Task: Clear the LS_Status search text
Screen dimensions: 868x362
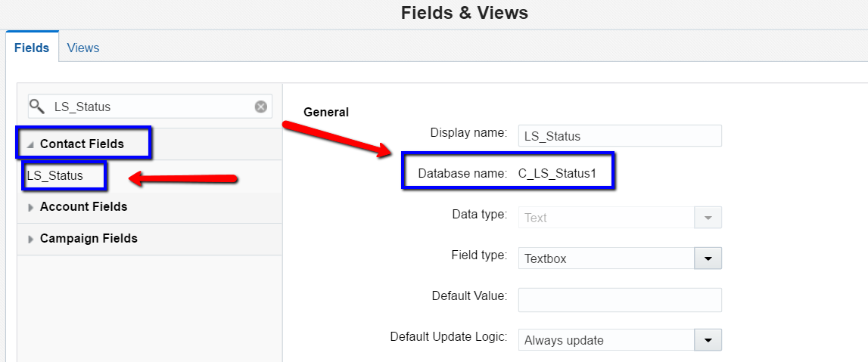Action: (x=261, y=107)
